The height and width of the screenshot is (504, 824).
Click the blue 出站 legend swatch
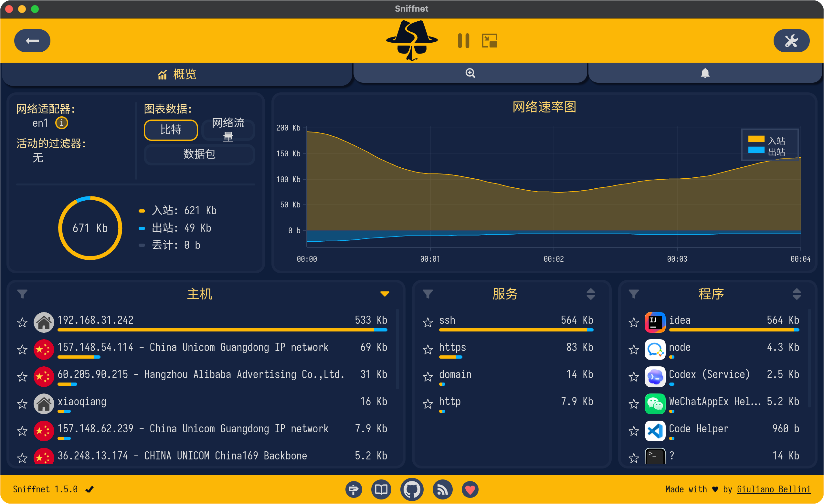[x=756, y=150]
